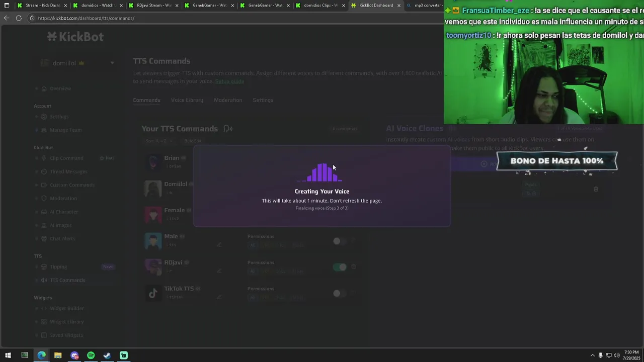Open Clip Command in the Chat Bot section
The height and width of the screenshot is (362, 644).
[66, 158]
